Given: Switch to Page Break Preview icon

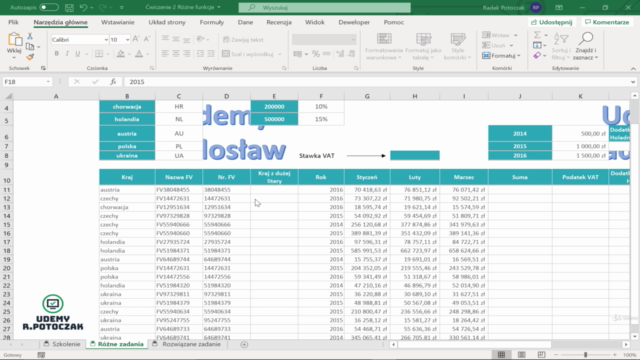Looking at the screenshot, I should tap(541, 355).
